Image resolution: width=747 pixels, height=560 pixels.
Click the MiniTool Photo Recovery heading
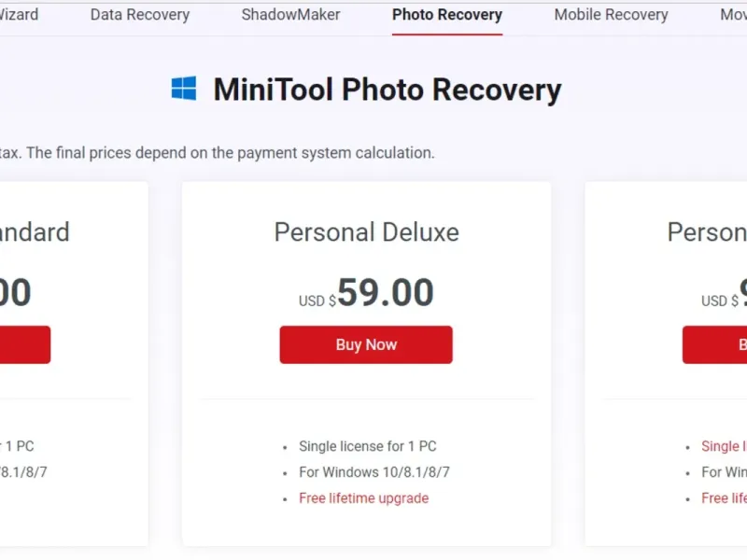(x=387, y=90)
